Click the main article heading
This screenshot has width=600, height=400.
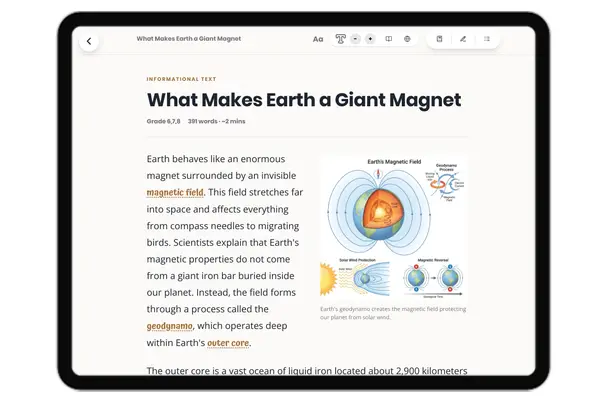(304, 100)
